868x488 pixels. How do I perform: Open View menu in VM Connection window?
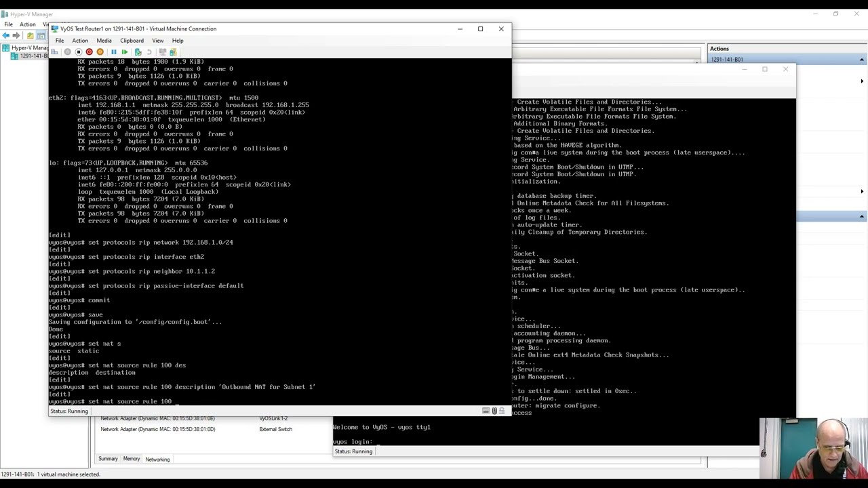tap(157, 41)
